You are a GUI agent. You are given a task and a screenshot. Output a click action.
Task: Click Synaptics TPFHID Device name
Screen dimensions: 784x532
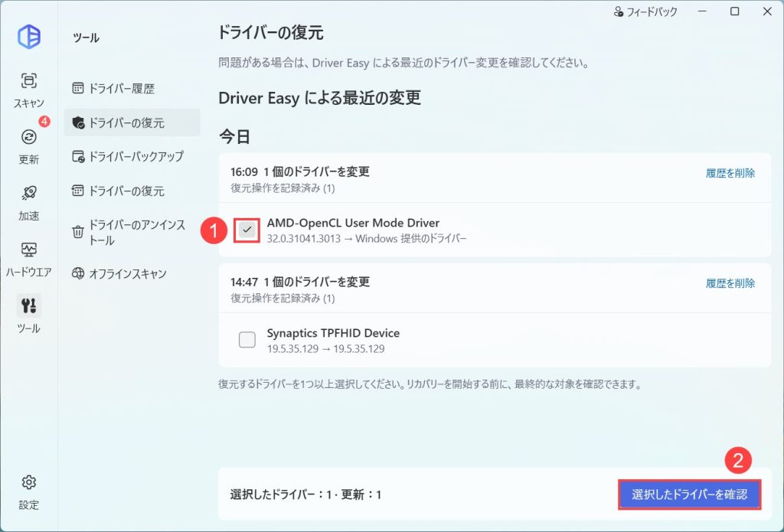pyautogui.click(x=333, y=333)
